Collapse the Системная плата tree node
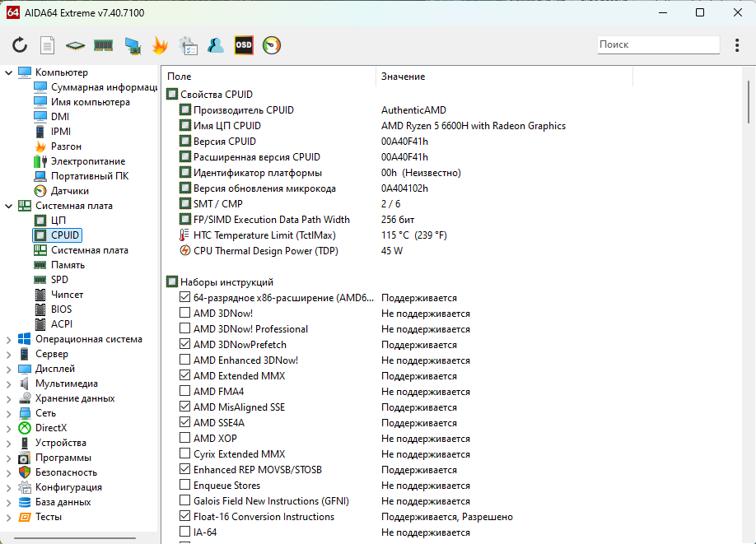 click(x=9, y=206)
